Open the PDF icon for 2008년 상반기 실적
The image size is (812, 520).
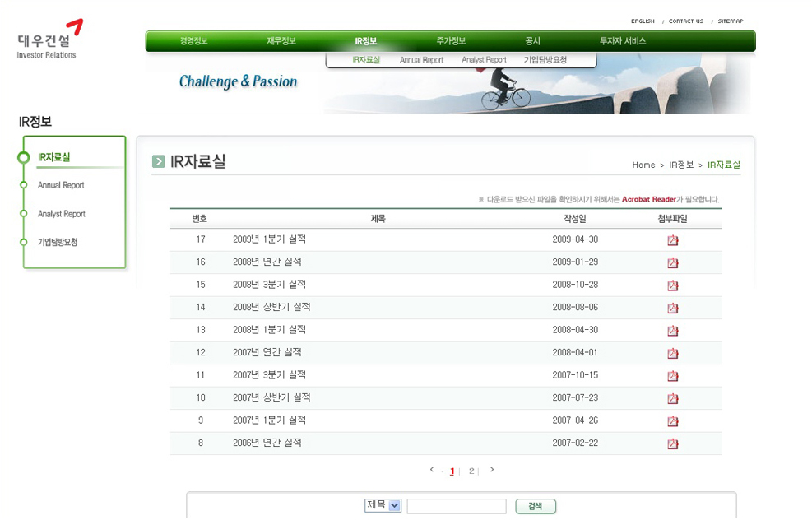point(672,308)
